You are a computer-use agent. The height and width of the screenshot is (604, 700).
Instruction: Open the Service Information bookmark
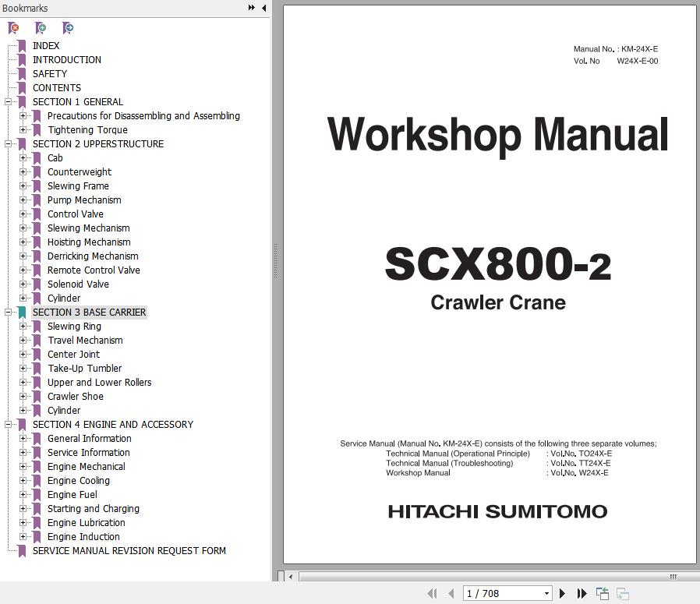[88, 453]
